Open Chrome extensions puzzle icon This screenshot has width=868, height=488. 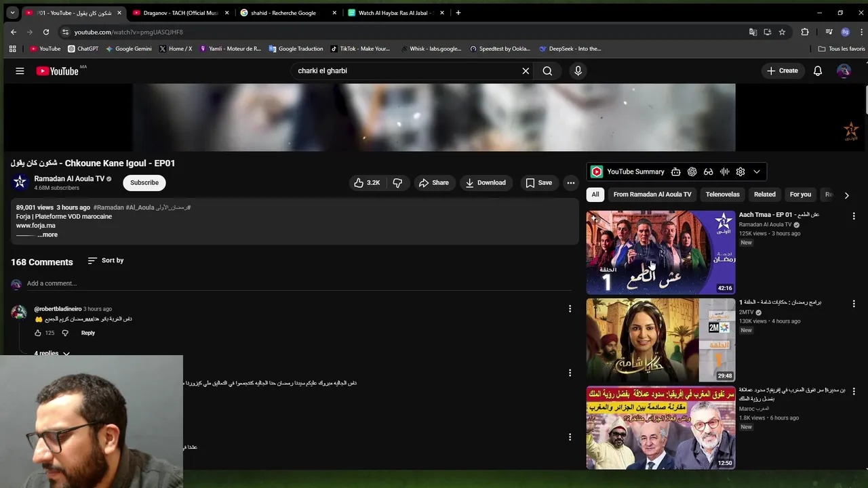[x=805, y=32]
